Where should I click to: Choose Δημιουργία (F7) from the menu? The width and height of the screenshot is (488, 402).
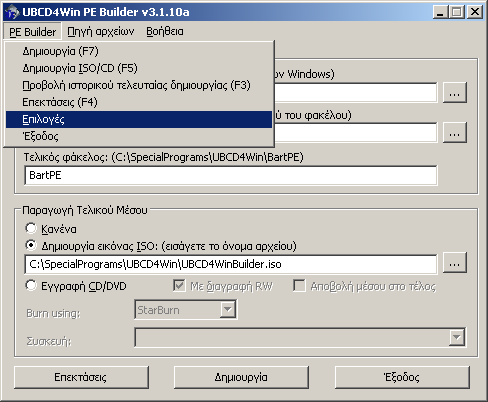(x=139, y=51)
